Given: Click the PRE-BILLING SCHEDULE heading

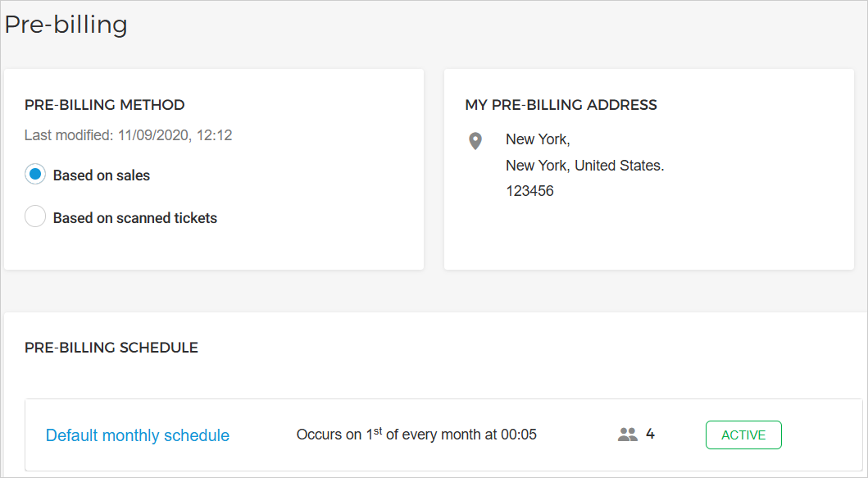Looking at the screenshot, I should (x=111, y=348).
